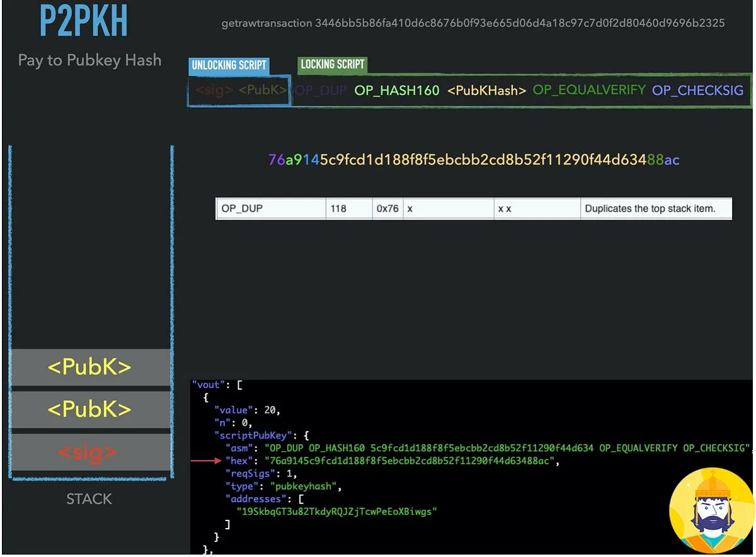Screen dimensions: 756x557
Task: Open the LOCKING SCRIPT tab
Action: [332, 64]
